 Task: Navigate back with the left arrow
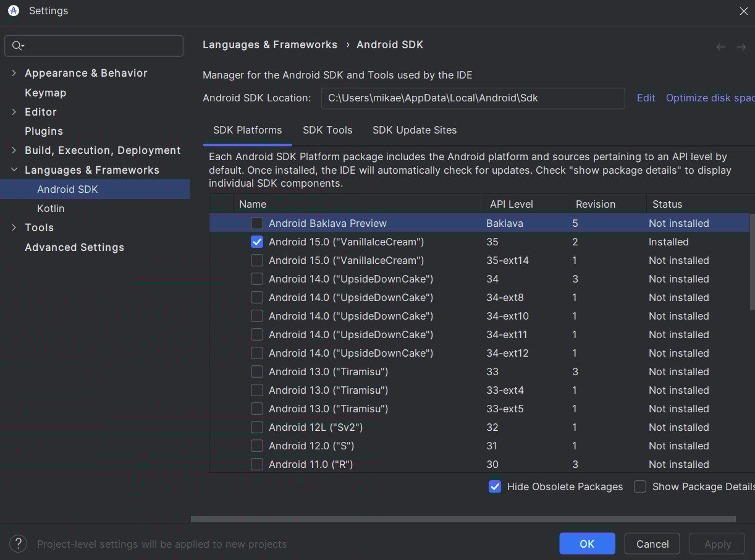720,47
